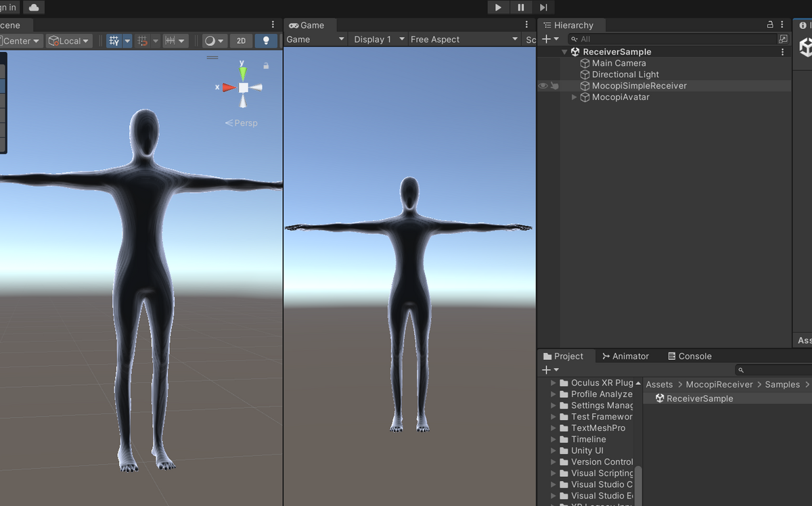This screenshot has width=812, height=506.
Task: Click the cloud services icon
Action: [34, 7]
